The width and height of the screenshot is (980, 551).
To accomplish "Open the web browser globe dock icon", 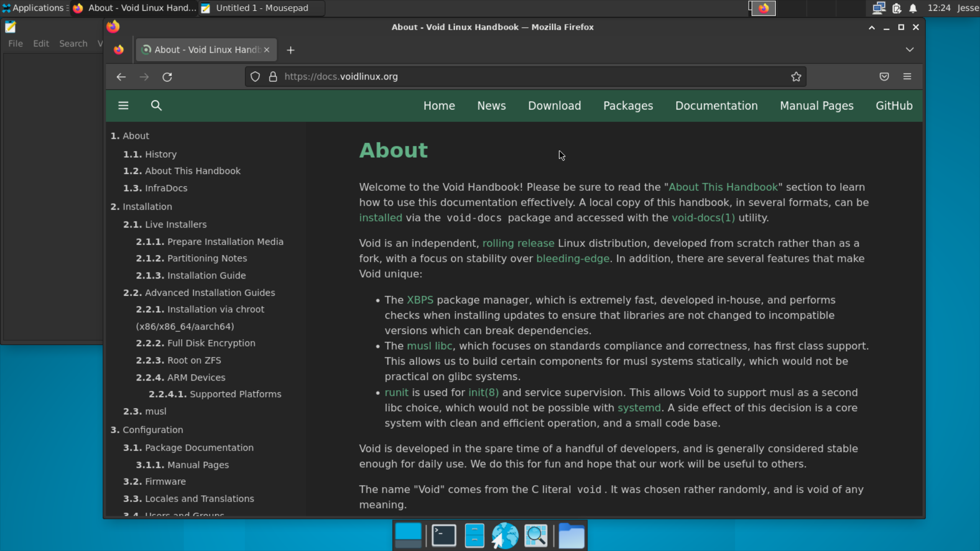I will pyautogui.click(x=505, y=536).
